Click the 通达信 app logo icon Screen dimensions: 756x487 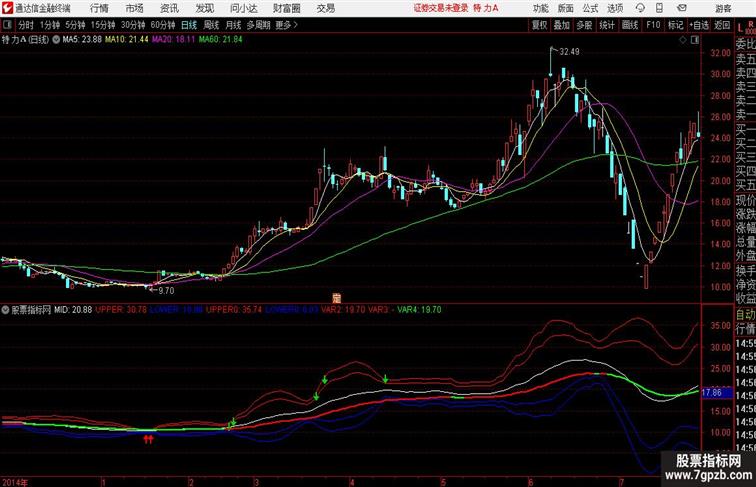[x=7, y=8]
